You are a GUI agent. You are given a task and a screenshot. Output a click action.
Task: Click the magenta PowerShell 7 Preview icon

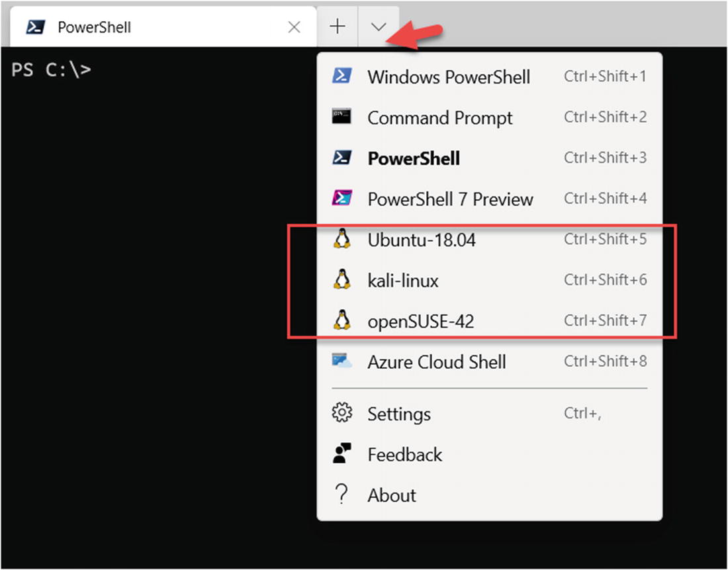pos(341,199)
